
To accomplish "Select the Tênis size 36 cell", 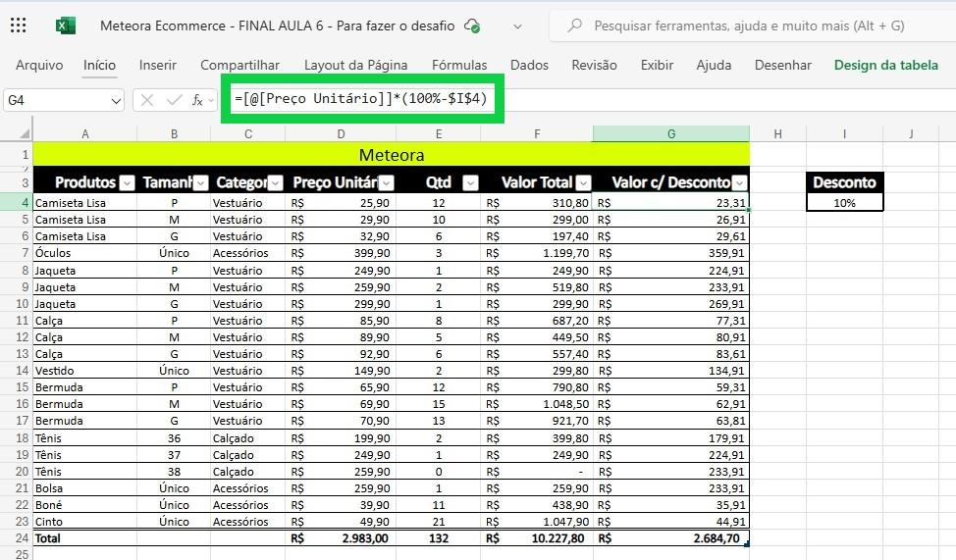I will [x=174, y=438].
